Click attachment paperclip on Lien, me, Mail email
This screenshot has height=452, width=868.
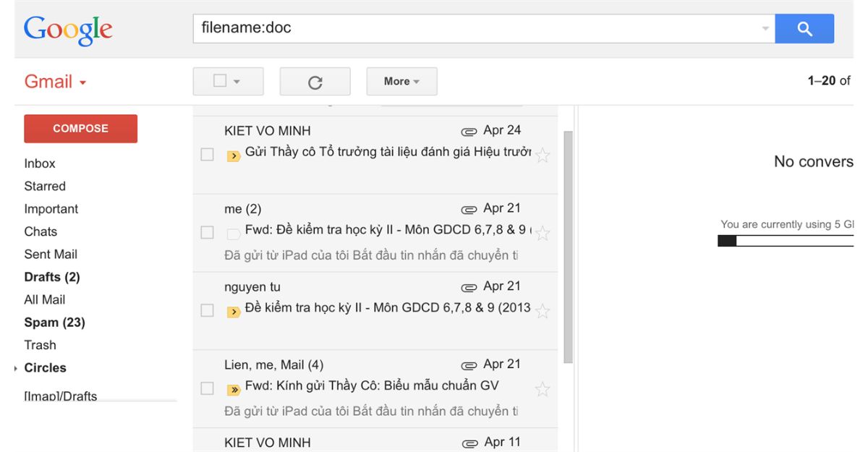coord(469,365)
